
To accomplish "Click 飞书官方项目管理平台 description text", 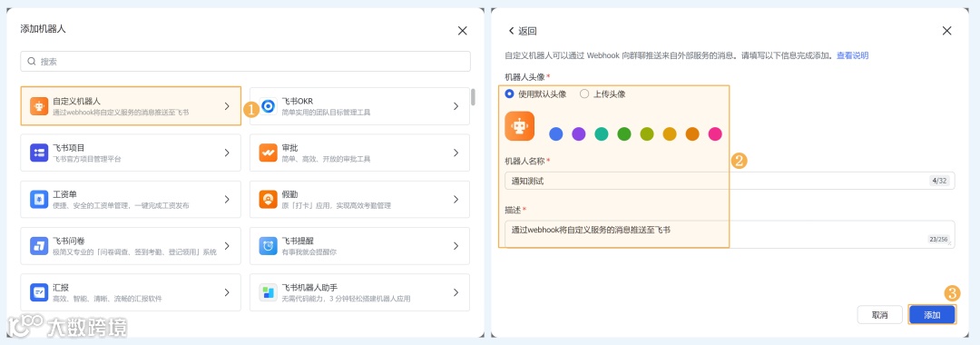I will pyautogui.click(x=87, y=160).
